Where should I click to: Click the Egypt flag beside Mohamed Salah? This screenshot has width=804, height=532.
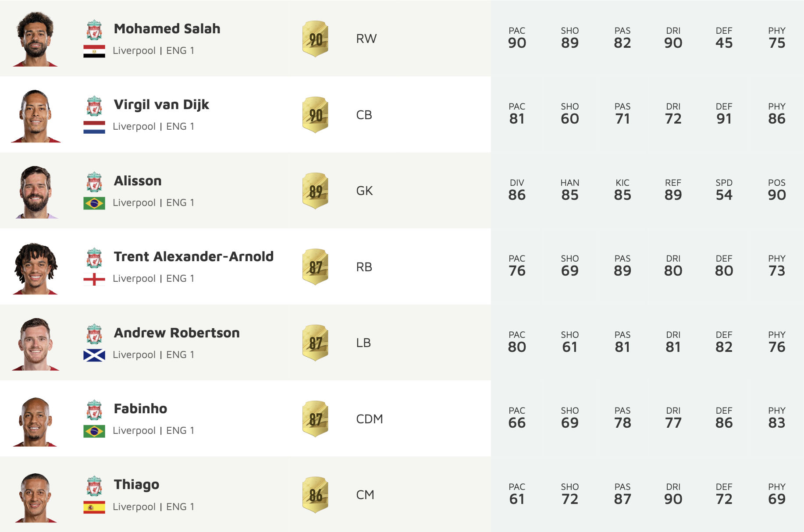(x=94, y=51)
